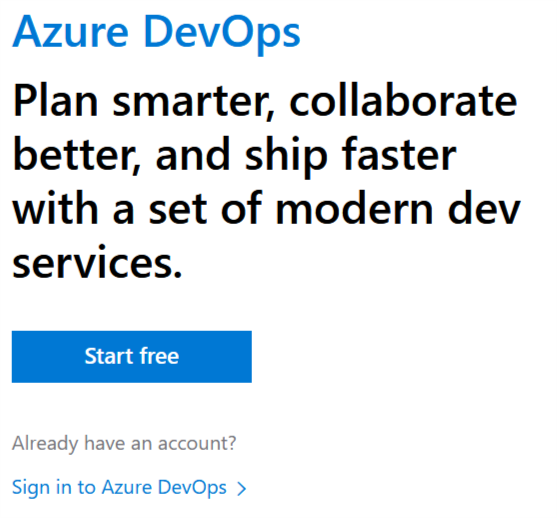Click the word faster in the headline
This screenshot has height=518, width=557.
399,153
